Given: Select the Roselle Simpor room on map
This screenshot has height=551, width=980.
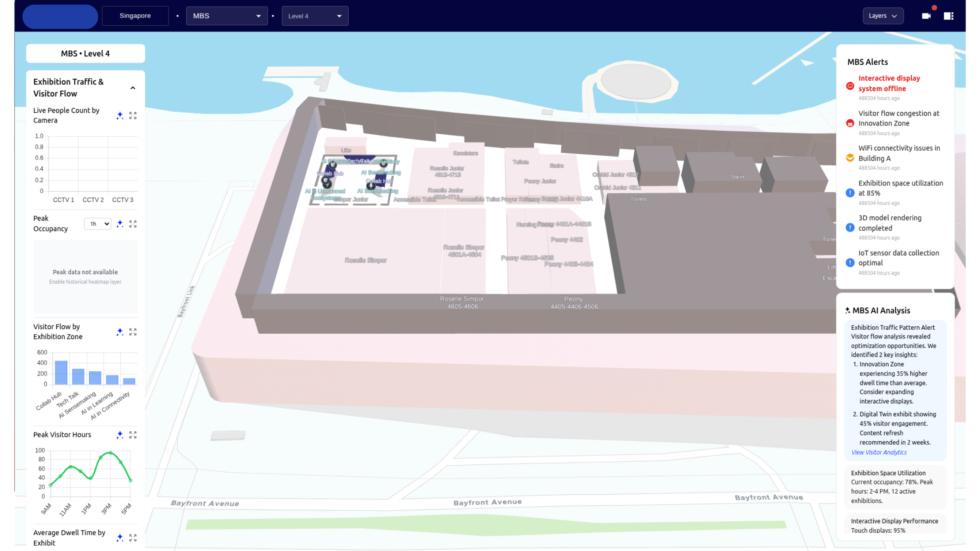Looking at the screenshot, I should tap(365, 260).
